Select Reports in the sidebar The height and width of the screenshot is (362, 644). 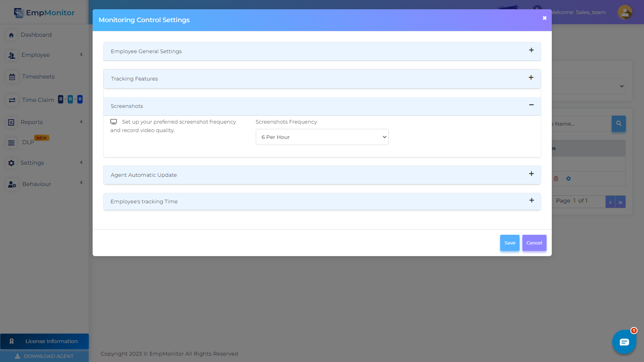[x=31, y=122]
